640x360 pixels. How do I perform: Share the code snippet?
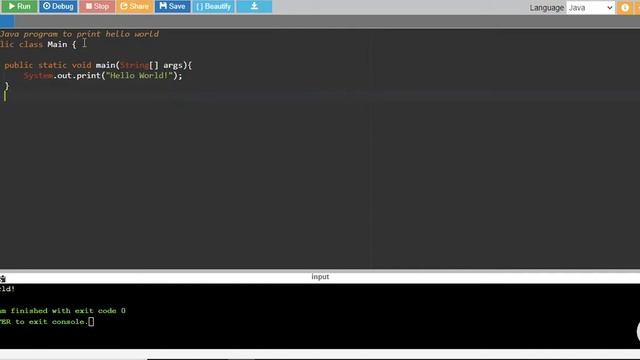[134, 6]
